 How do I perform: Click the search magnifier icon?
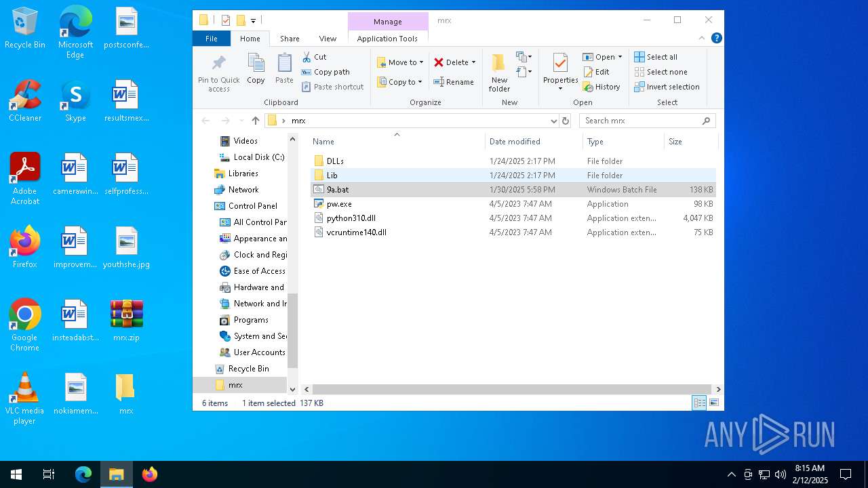(x=706, y=121)
